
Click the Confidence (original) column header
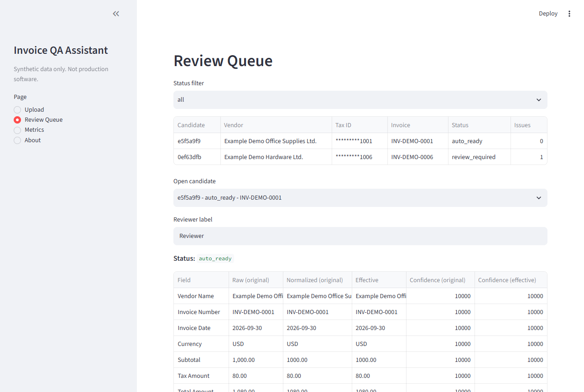[x=440, y=280]
